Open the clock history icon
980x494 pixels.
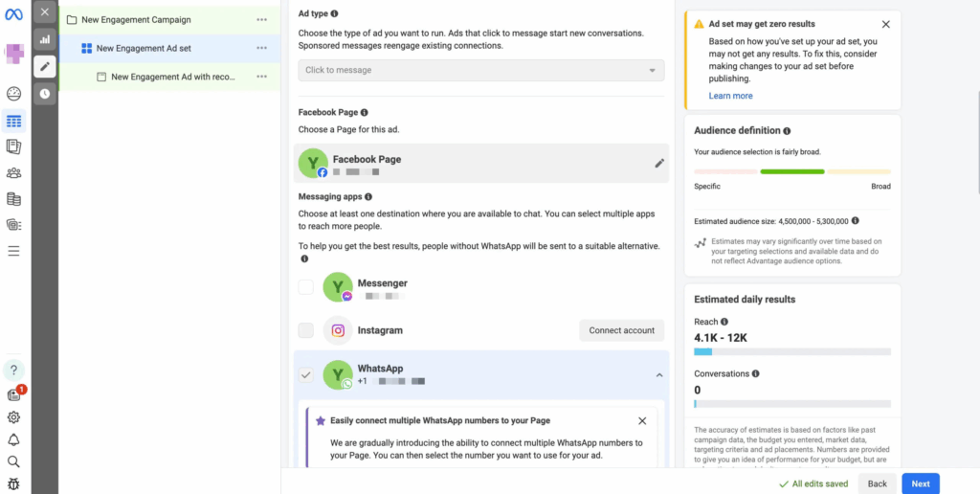[44, 93]
